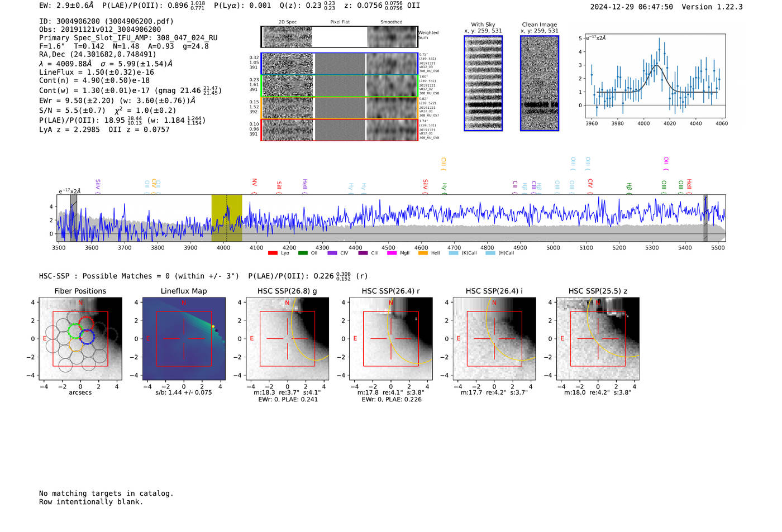Click the Smoothed column header
782x532 pixels.
[x=391, y=22]
